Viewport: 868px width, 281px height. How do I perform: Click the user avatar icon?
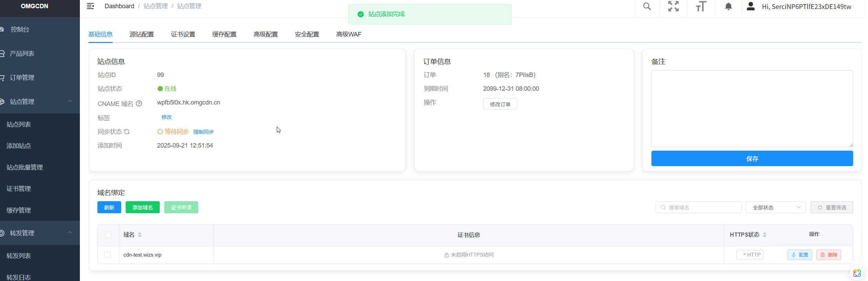[751, 7]
